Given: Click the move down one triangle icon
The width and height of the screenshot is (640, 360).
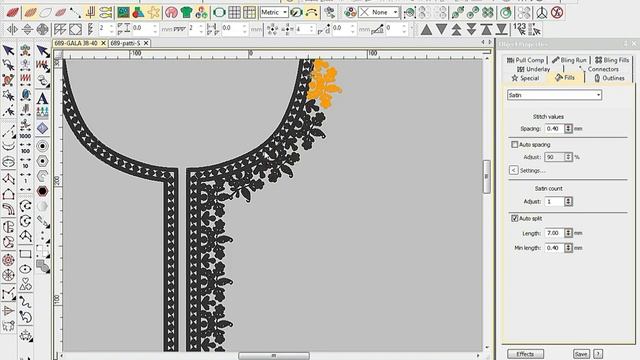Looking at the screenshot, I should [441, 29].
